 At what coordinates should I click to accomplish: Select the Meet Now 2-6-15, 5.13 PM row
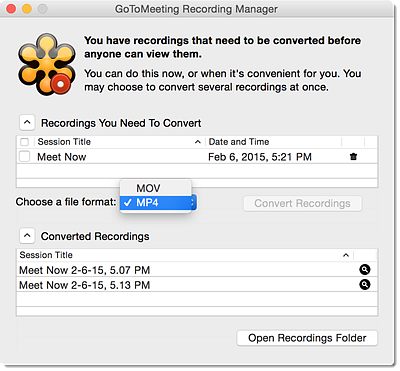[197, 285]
